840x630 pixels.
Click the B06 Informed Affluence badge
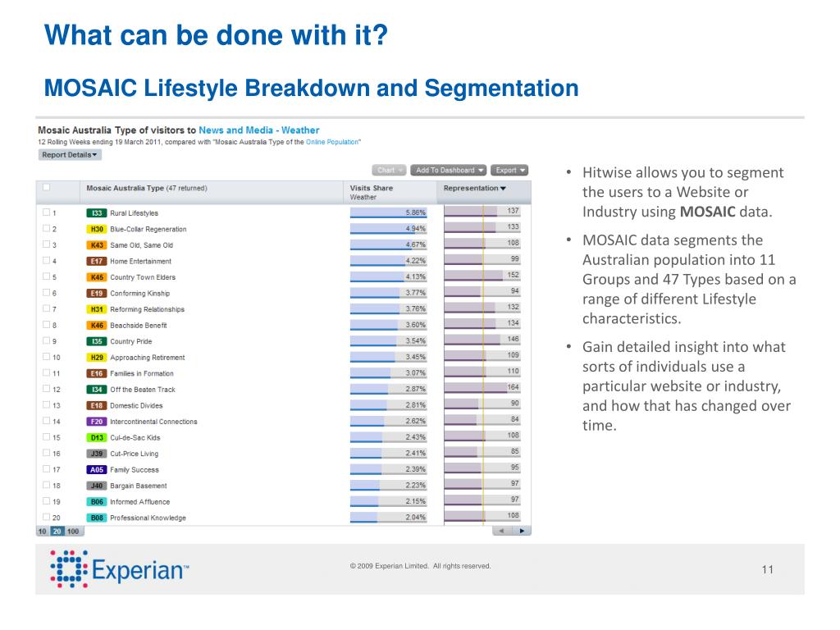pos(97,502)
